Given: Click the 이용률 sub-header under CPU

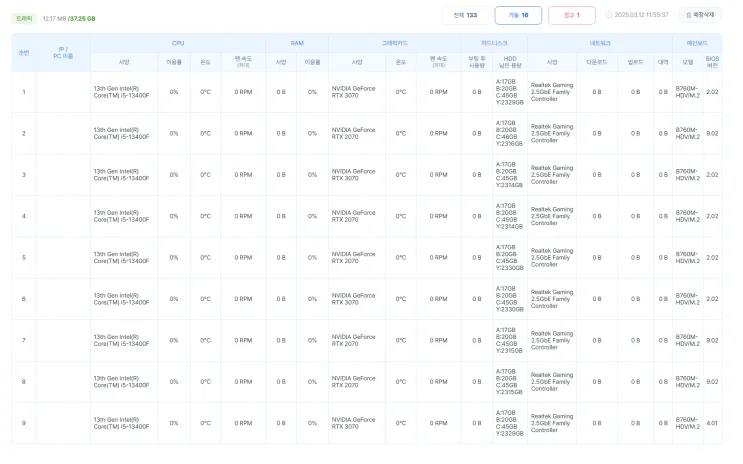Looking at the screenshot, I should tap(174, 62).
